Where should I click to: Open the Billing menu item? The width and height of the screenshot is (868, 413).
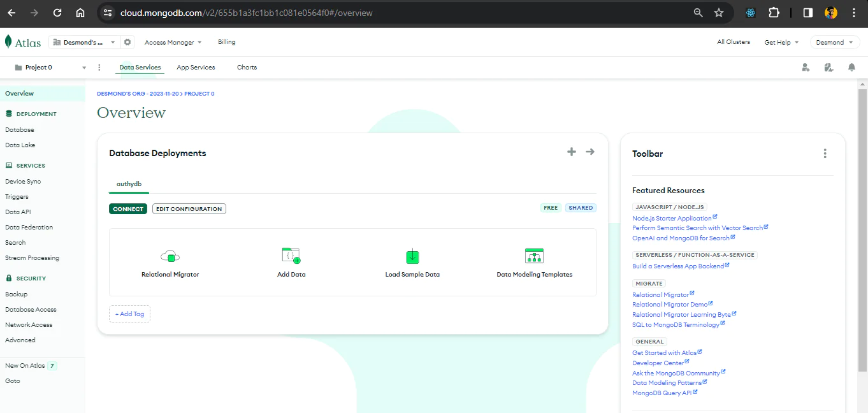point(227,42)
